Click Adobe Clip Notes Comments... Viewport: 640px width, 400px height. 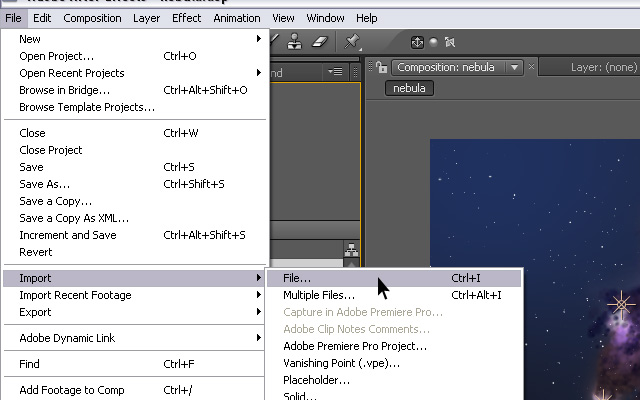(394, 329)
